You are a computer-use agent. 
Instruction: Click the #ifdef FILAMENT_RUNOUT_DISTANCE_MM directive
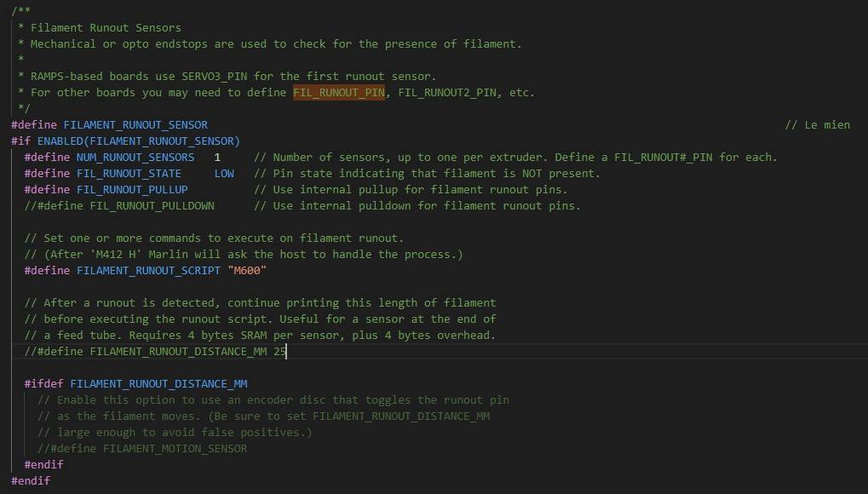(x=135, y=384)
